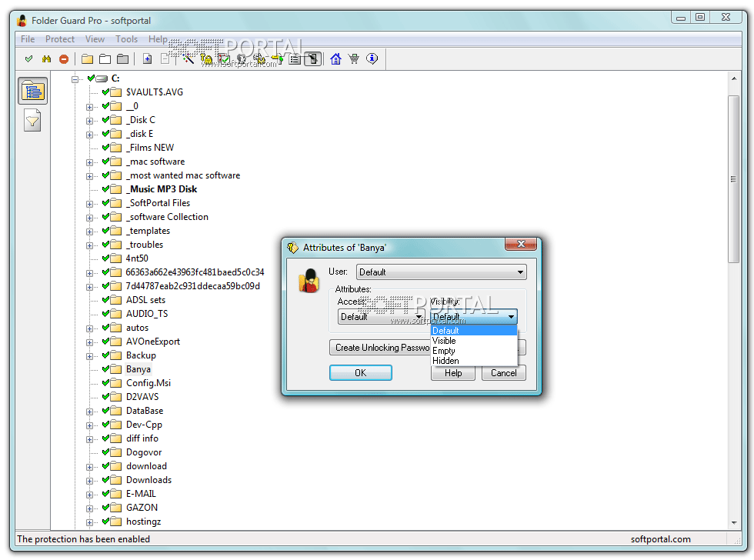Click the key and padlock toolbar icon
This screenshot has height=560, width=754.
click(206, 59)
